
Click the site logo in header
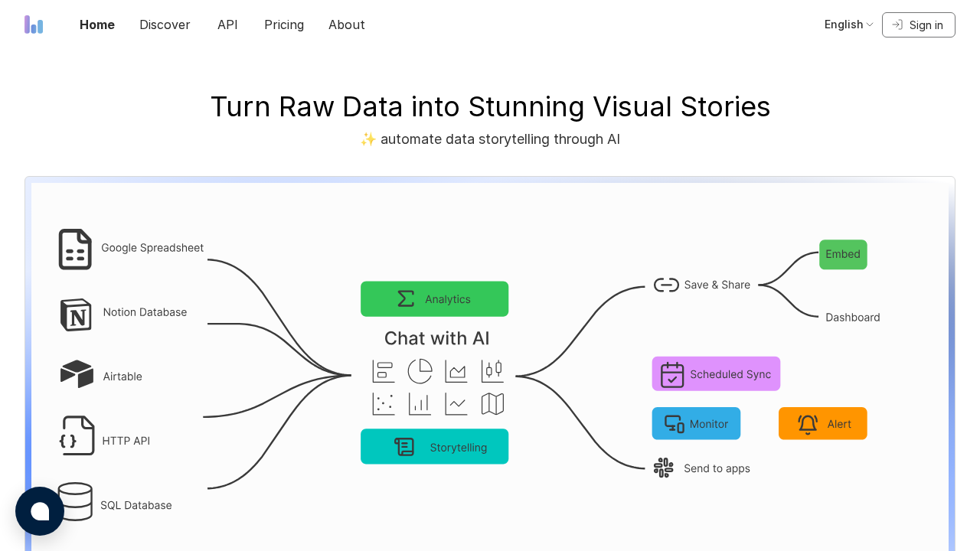tap(34, 24)
